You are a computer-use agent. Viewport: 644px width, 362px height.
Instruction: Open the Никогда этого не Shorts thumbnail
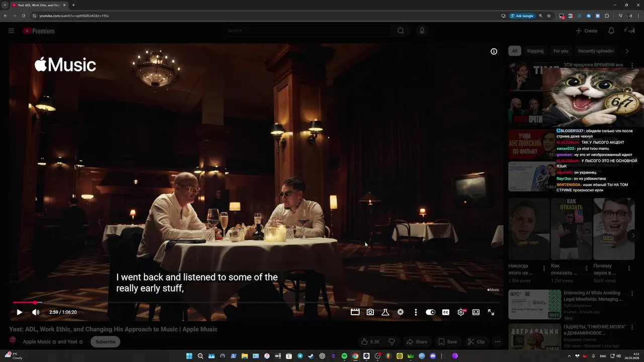pyautogui.click(x=529, y=229)
